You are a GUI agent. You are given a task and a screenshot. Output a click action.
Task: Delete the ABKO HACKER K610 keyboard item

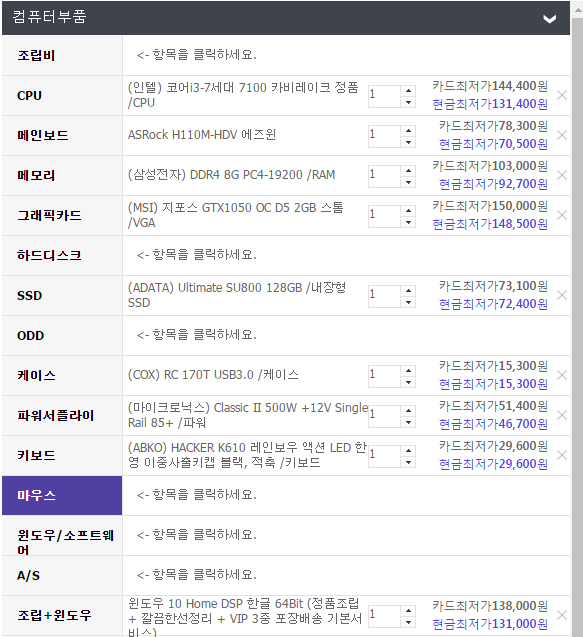(x=562, y=455)
